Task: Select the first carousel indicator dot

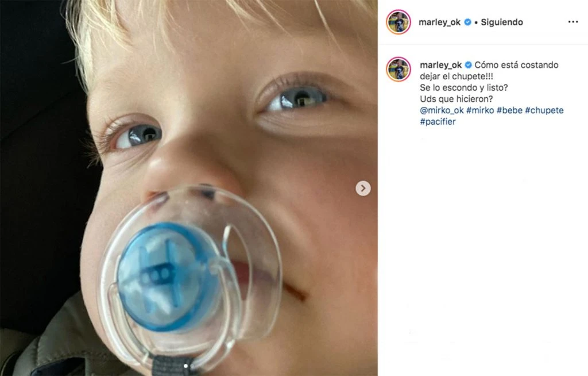Action: tap(185, 365)
